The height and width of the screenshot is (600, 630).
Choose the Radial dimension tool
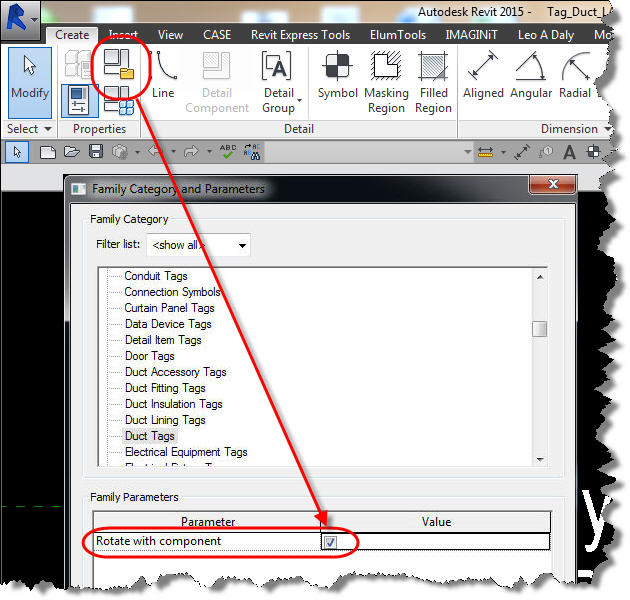pos(575,75)
